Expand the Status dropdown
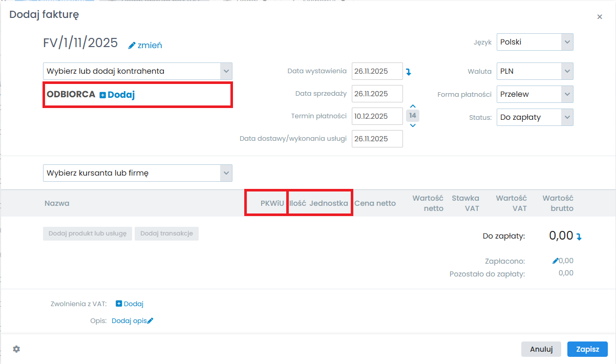616x364 pixels. point(567,117)
